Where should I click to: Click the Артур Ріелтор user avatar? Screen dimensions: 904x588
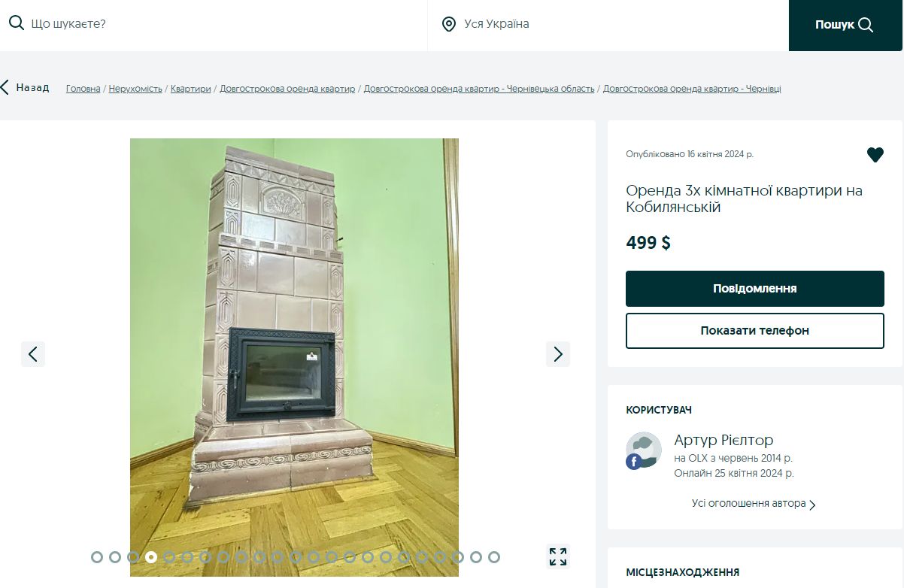[643, 450]
